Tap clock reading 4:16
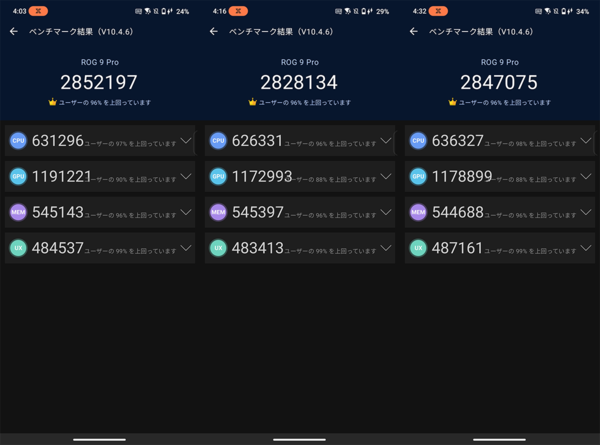Image resolution: width=600 pixels, height=445 pixels. 219,11
